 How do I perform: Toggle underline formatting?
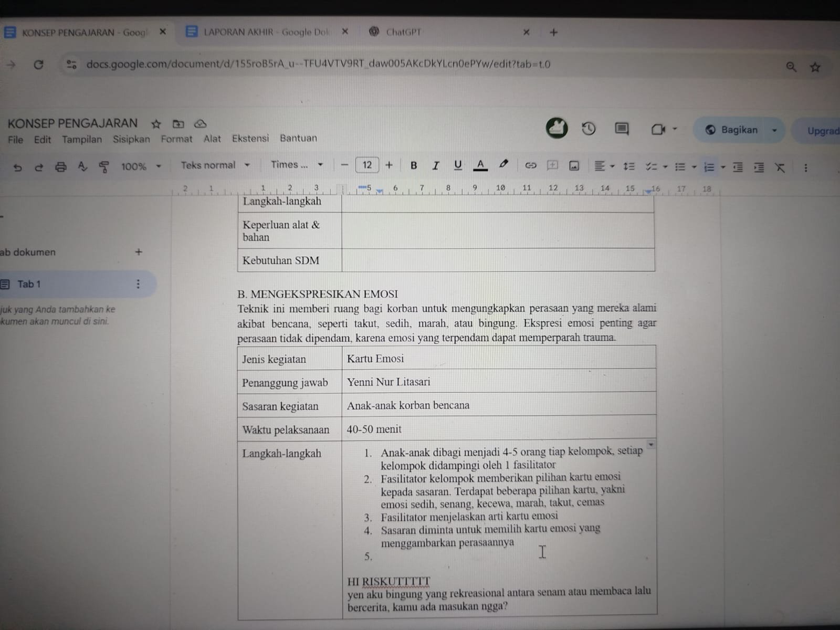(457, 166)
